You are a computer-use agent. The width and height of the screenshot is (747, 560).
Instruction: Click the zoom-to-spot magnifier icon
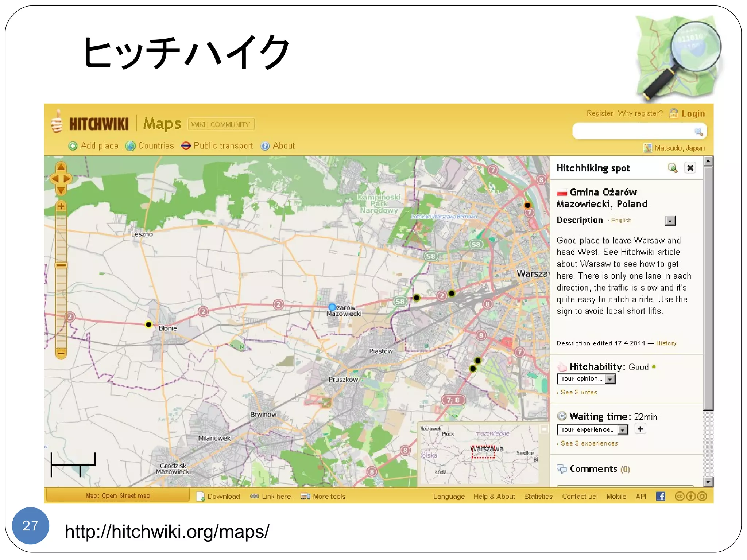pyautogui.click(x=672, y=168)
